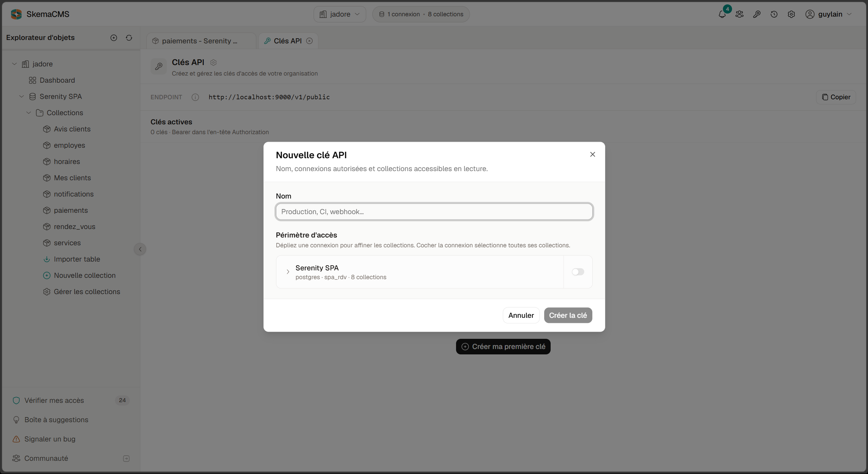Screen dimensions: 868x474
Task: Collapse the sidebar with the chevron handle
Action: tap(140, 249)
